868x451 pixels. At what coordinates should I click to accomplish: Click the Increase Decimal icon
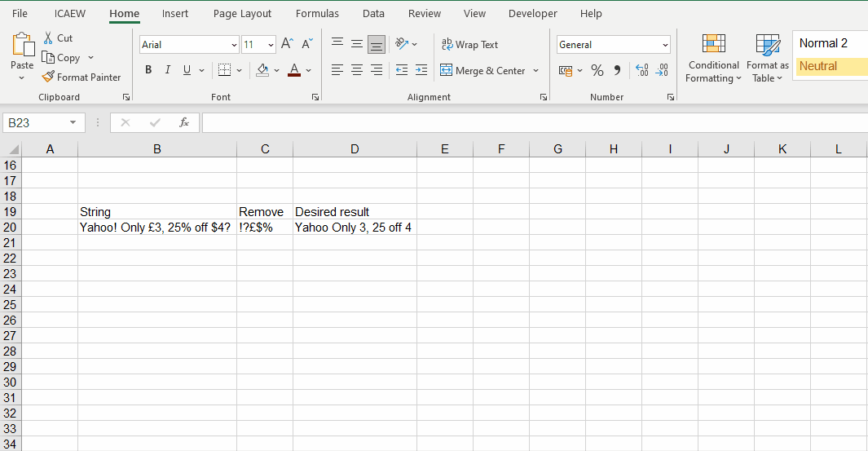coord(641,71)
